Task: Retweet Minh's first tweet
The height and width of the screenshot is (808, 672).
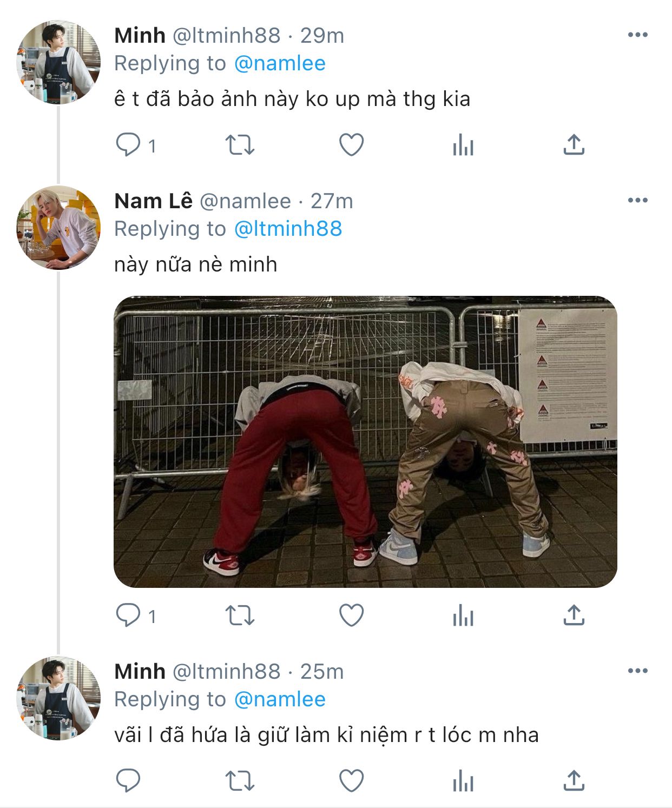Action: point(240,145)
